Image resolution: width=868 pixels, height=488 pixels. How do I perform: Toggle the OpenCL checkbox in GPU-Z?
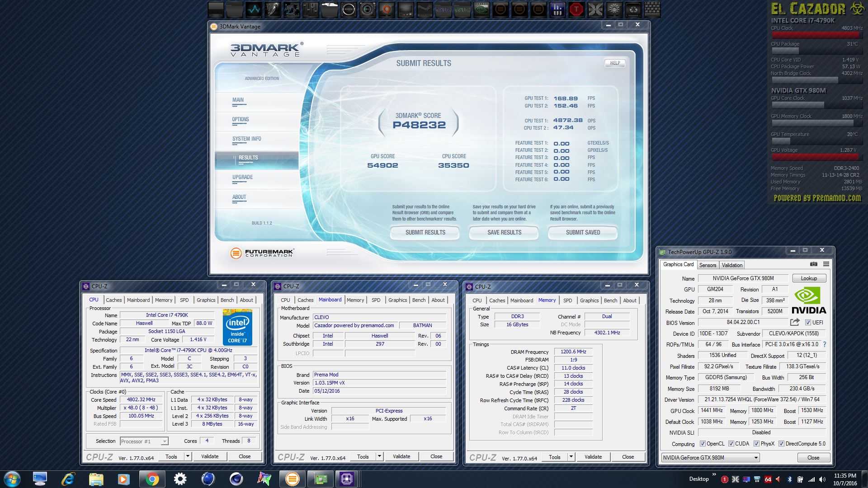click(x=703, y=444)
